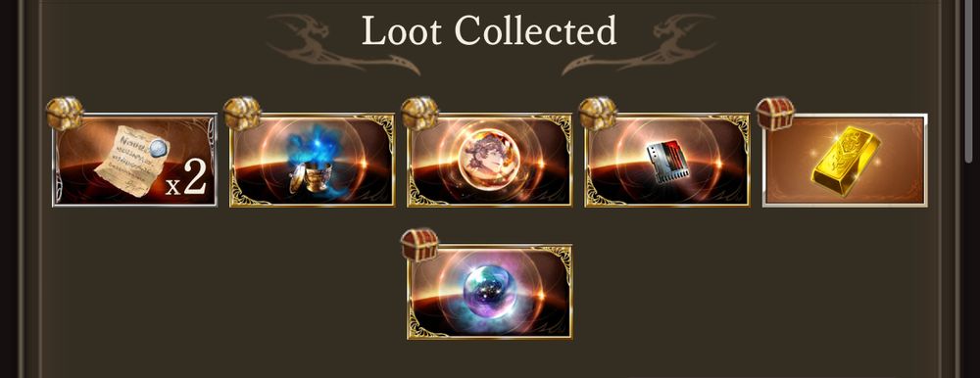Select the starry nebula orb loot item
This screenshot has height=378, width=980.
coord(489,292)
